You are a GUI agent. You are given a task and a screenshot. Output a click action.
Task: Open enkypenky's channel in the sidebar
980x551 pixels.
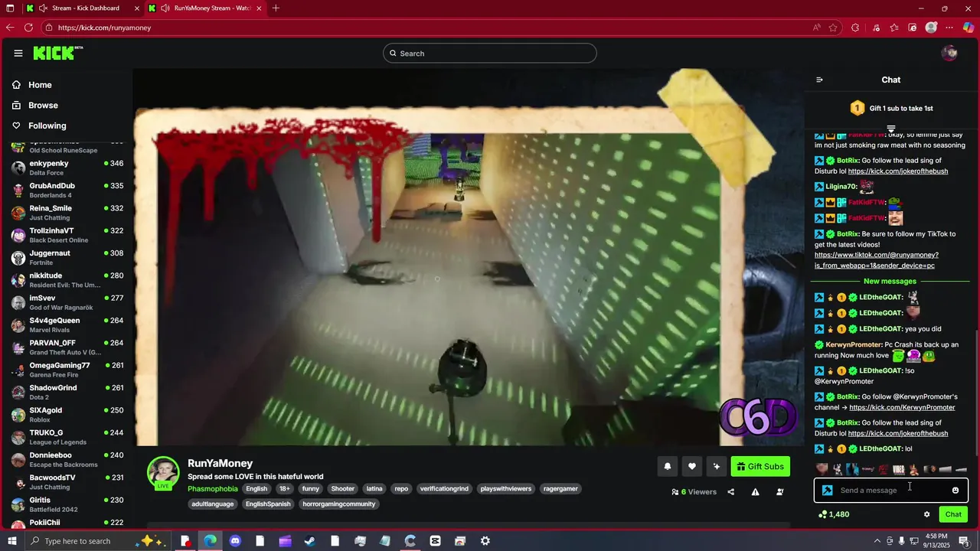[67, 168]
